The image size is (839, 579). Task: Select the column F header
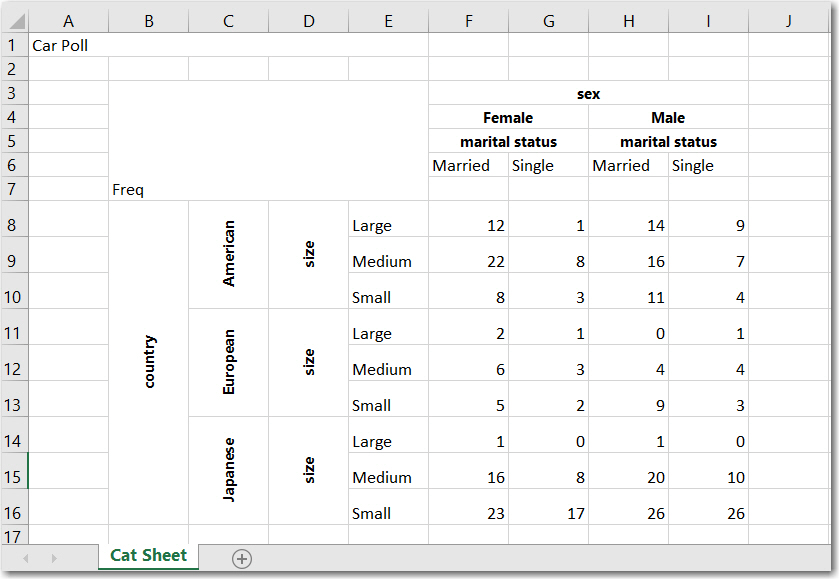click(x=468, y=21)
